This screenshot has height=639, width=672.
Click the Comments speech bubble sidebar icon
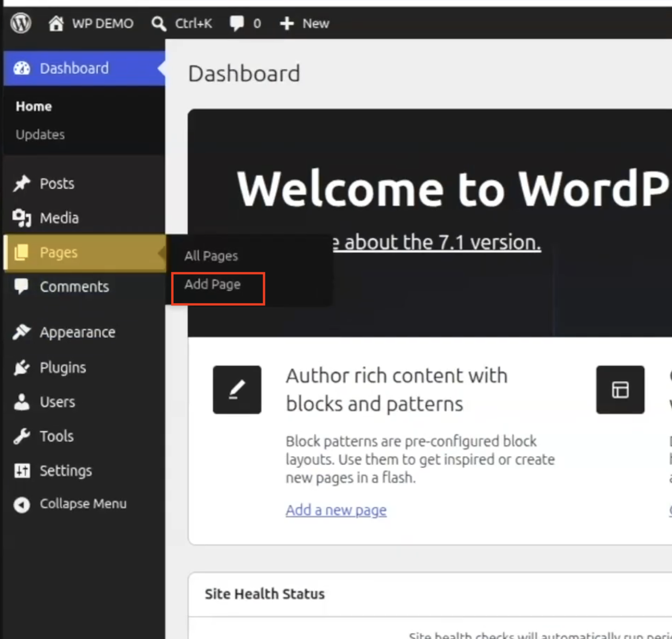click(22, 286)
